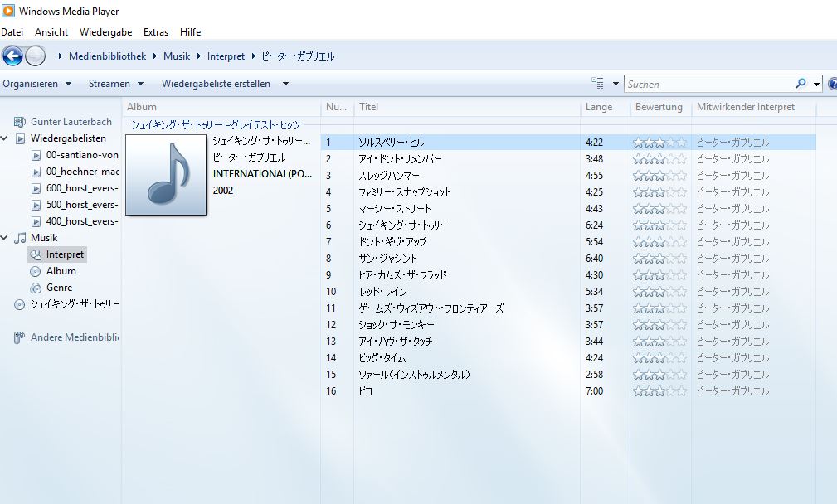Click the search magnifier icon
Image resolution: width=837 pixels, height=504 pixels.
(801, 84)
